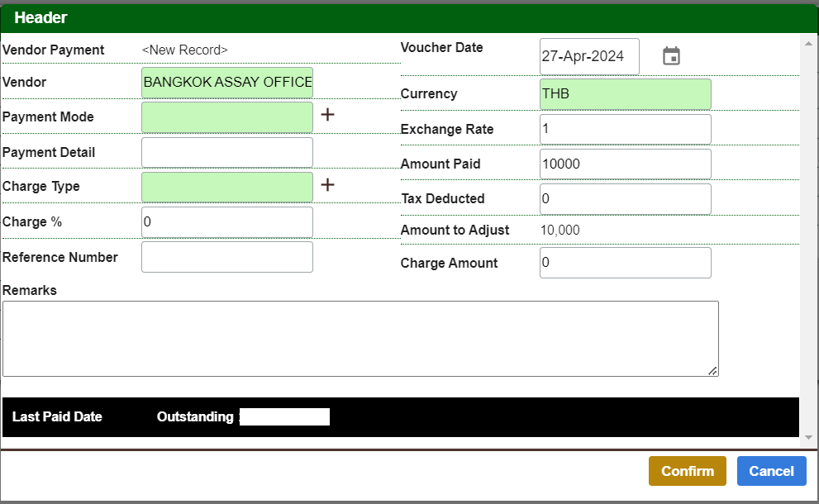Screen dimensions: 819x504
Task: Open the Charge Type selection field
Action: (x=227, y=187)
